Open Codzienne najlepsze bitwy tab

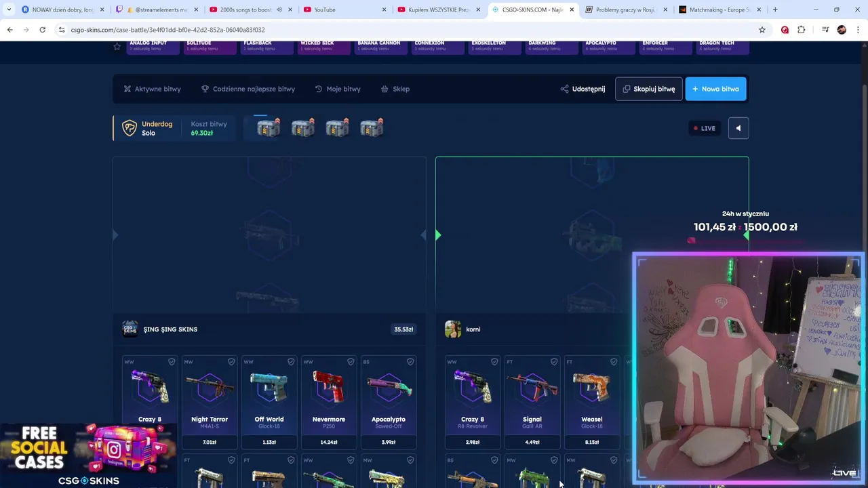248,89
